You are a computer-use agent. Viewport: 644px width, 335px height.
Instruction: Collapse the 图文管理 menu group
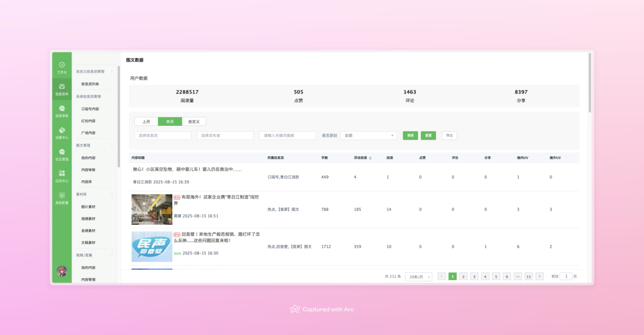coord(94,145)
